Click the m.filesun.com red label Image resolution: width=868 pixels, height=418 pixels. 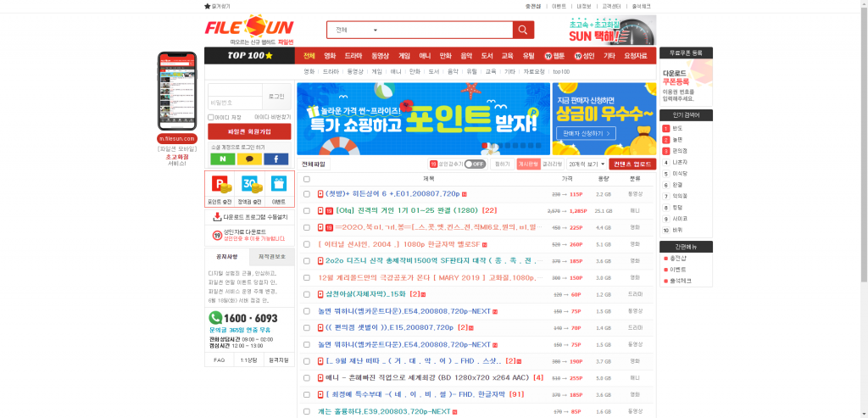tap(177, 138)
